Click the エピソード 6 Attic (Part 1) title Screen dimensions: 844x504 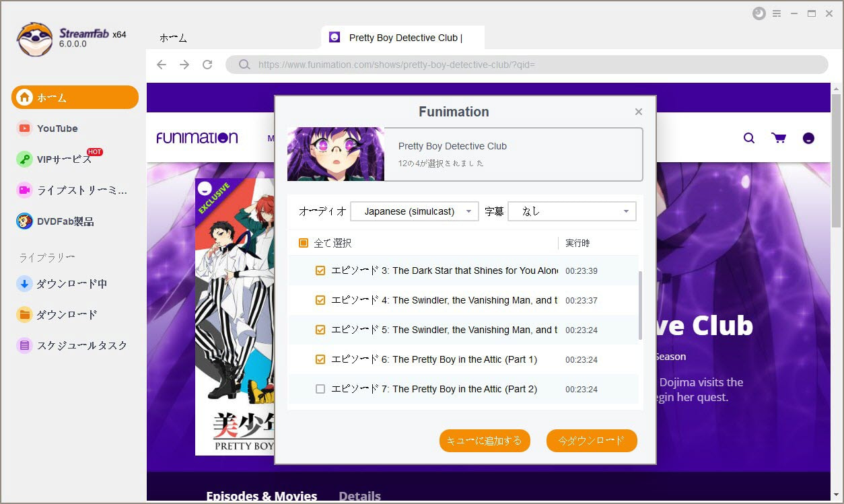(434, 359)
